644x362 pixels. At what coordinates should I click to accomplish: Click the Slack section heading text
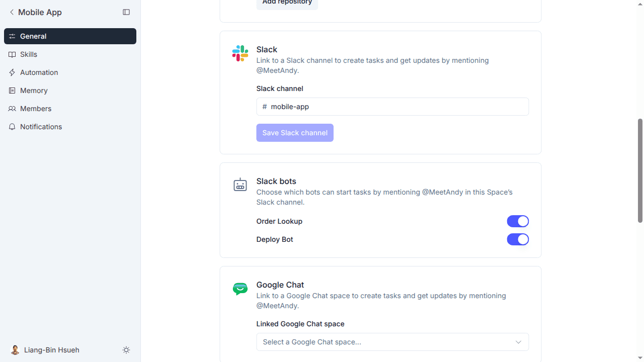(x=267, y=49)
